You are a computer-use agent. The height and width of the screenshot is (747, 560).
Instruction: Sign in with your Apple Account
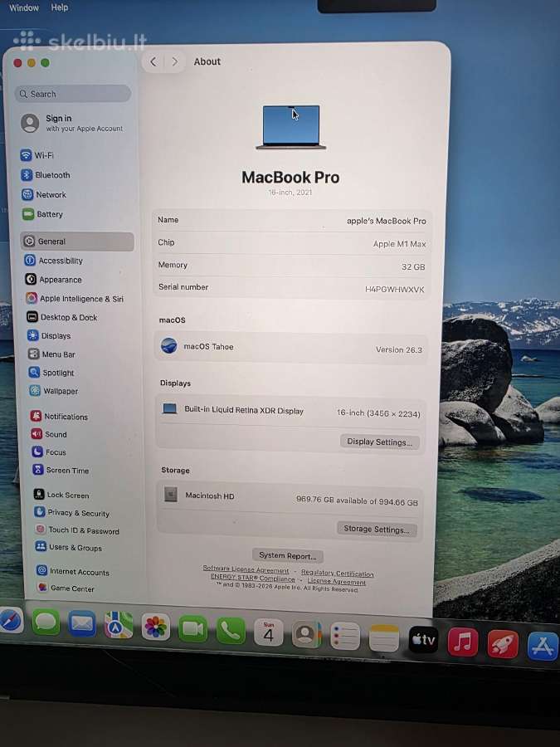pos(72,123)
